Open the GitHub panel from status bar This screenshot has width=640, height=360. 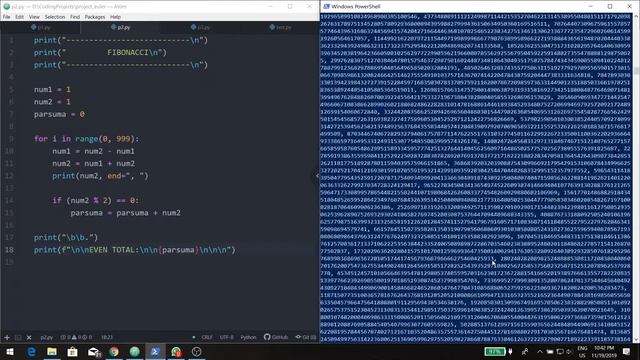click(x=276, y=337)
